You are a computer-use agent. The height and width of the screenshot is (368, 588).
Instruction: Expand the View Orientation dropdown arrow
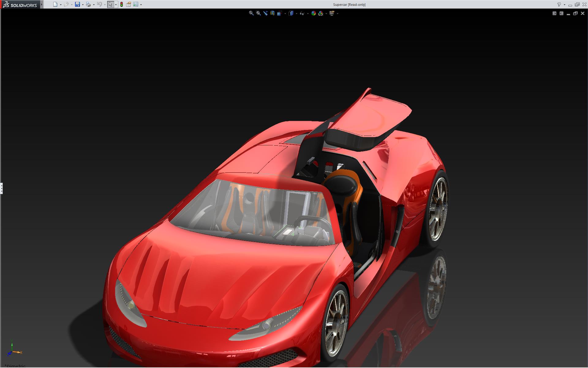pyautogui.click(x=285, y=13)
